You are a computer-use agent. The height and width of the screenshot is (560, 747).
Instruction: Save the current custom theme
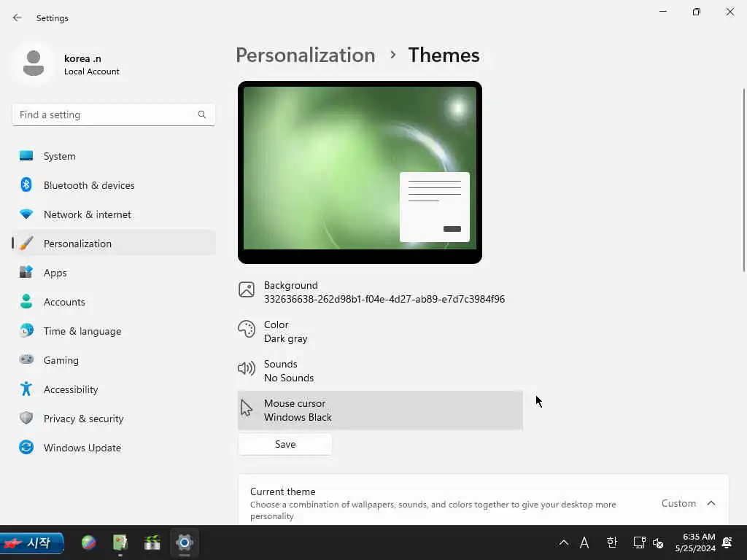[285, 444]
